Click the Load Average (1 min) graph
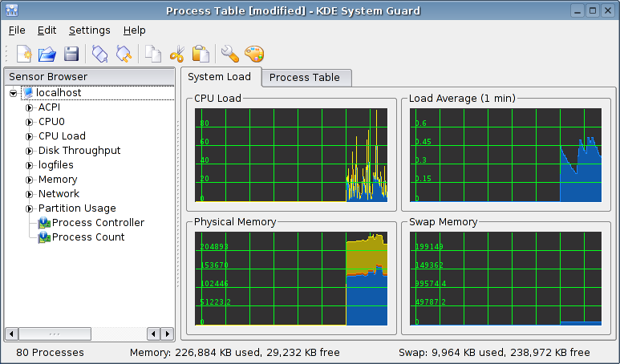Screen dimensions: 620x364 coord(506,156)
